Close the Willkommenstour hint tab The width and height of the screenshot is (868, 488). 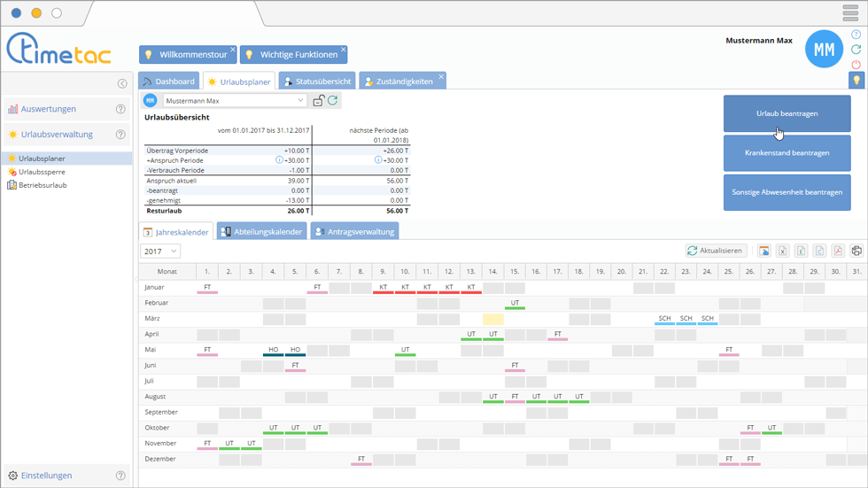pos(233,50)
